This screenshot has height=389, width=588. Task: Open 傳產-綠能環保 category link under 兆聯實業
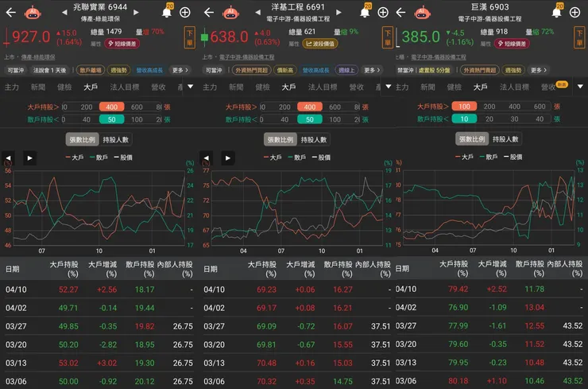[38, 57]
